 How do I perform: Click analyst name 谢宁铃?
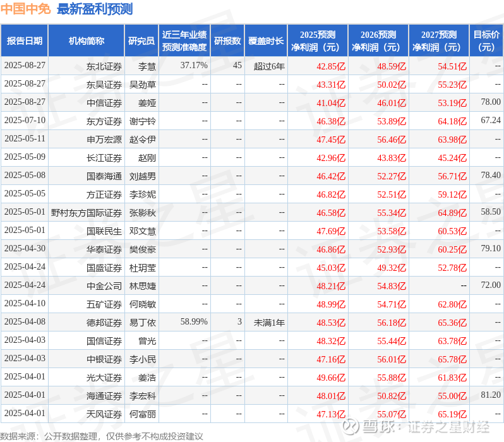[x=143, y=121]
